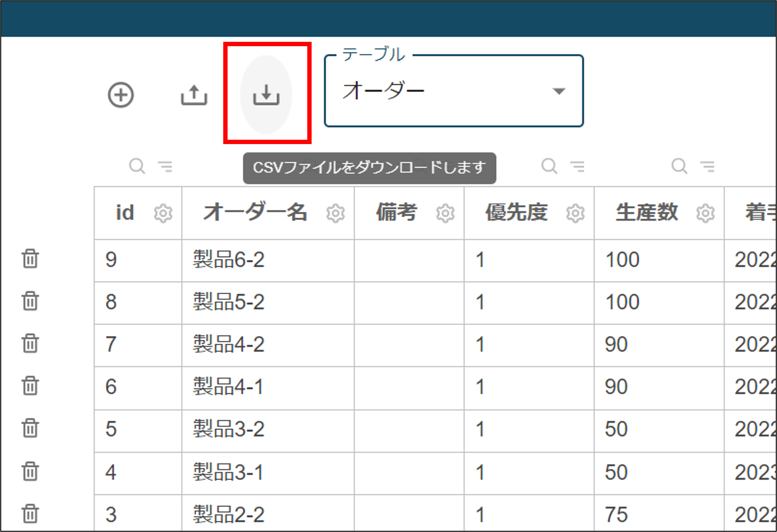Select the 製品4-1 order name cell

click(268, 388)
